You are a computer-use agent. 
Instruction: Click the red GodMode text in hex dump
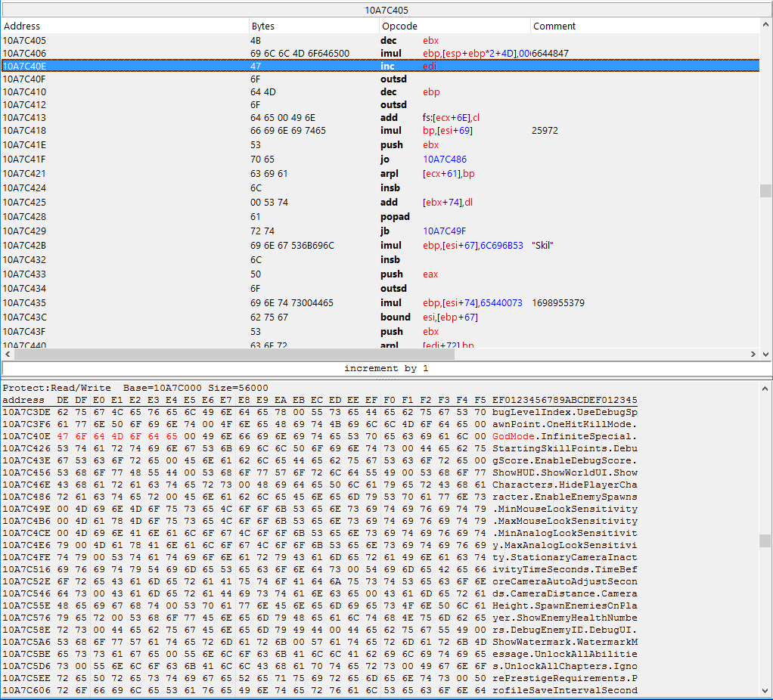point(514,437)
